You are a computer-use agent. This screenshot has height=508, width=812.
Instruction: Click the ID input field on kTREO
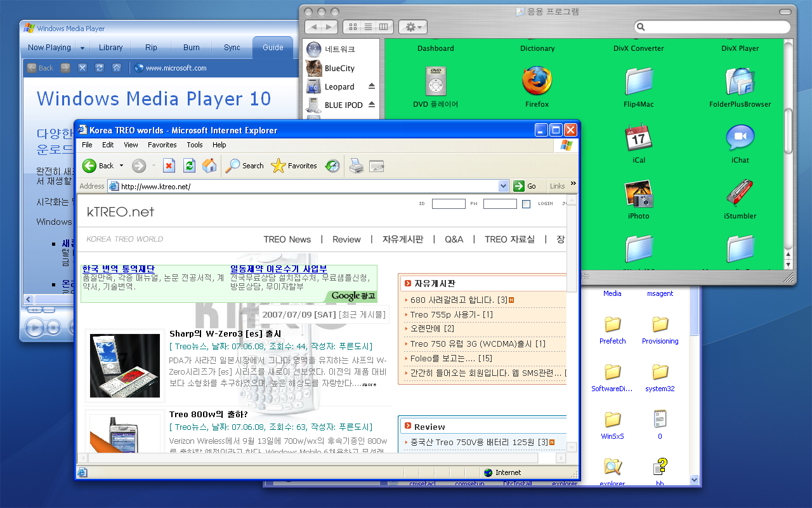449,204
